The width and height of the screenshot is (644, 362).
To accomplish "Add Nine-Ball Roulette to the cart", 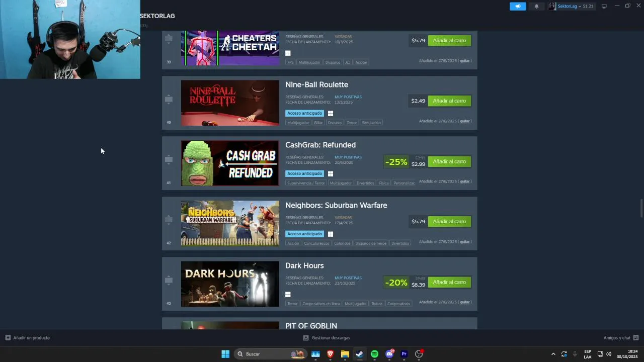I will click(449, 101).
